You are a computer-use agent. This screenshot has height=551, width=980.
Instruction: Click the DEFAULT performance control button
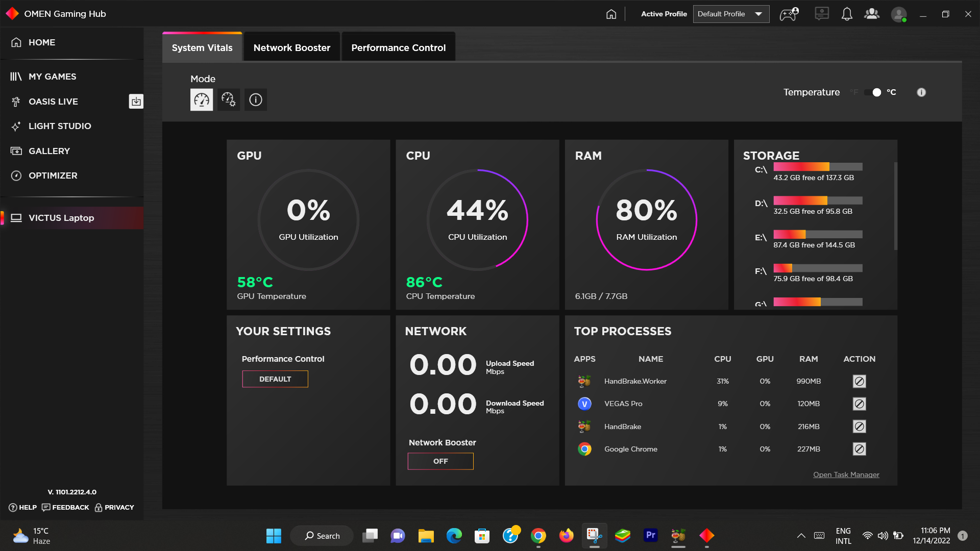click(275, 379)
